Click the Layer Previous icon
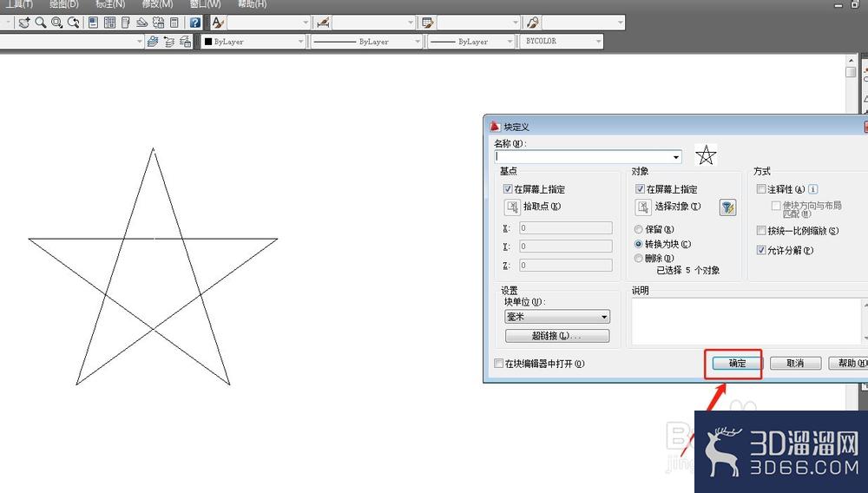 pyautogui.click(x=169, y=42)
